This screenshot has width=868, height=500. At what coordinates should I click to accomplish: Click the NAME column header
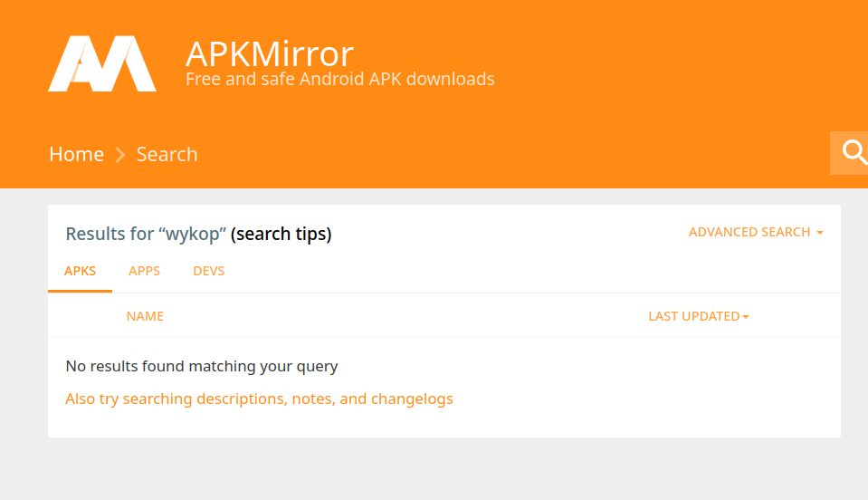point(145,316)
